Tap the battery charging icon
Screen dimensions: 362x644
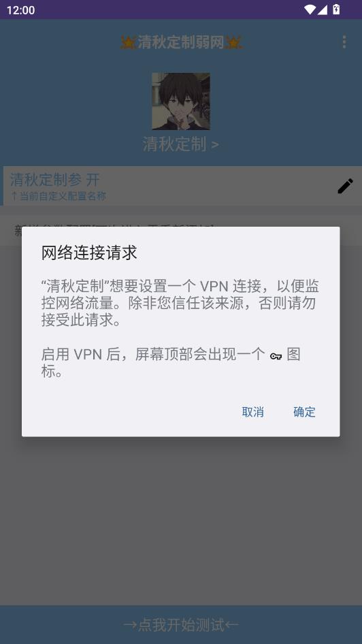(x=336, y=10)
